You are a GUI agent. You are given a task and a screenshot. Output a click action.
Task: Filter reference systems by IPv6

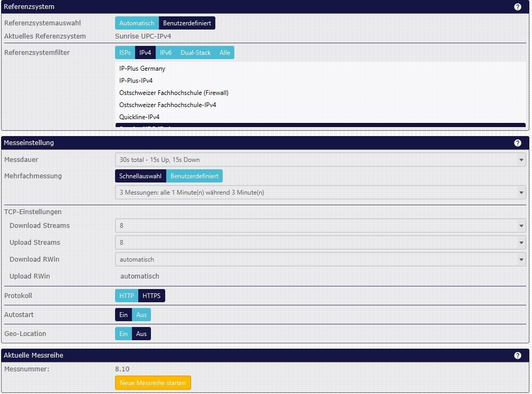166,53
